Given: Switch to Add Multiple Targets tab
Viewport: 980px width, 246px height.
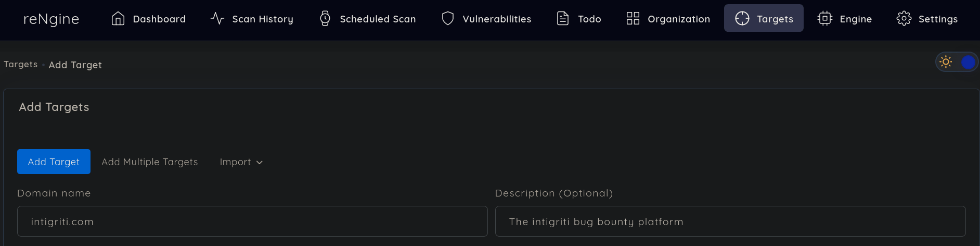Looking at the screenshot, I should pos(150,162).
